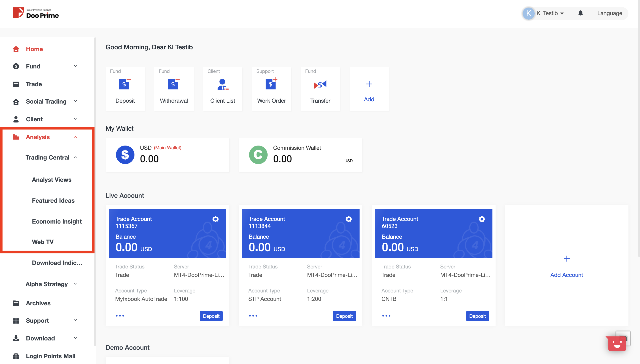Click the Deposit quick action icon
The height and width of the screenshot is (364, 640).
tap(125, 84)
